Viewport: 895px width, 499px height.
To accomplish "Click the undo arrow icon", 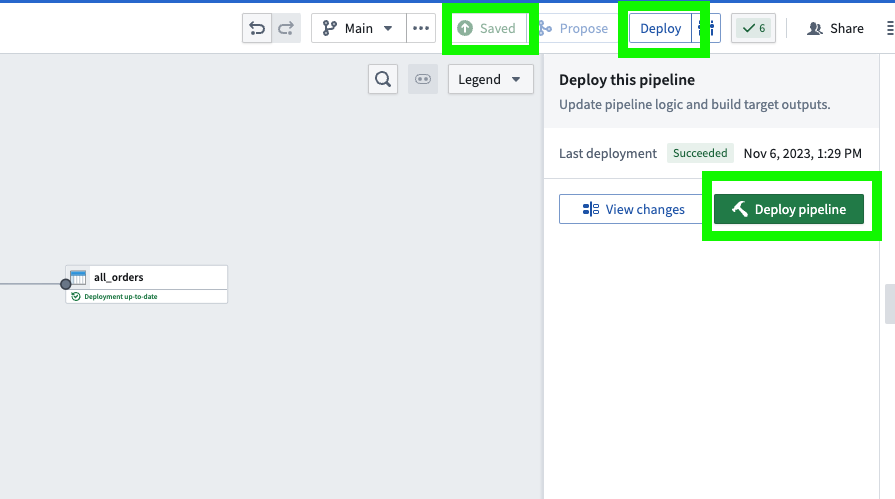I will tap(257, 28).
